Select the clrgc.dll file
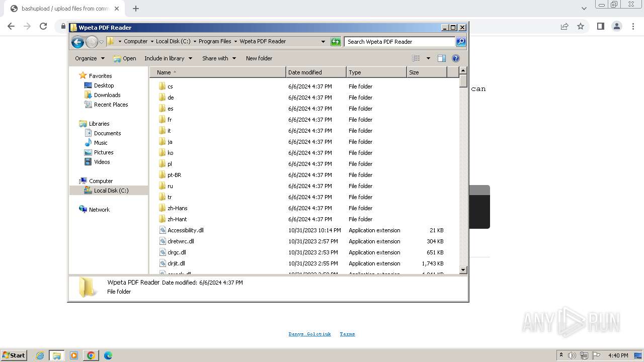The width and height of the screenshot is (644, 362). click(177, 252)
